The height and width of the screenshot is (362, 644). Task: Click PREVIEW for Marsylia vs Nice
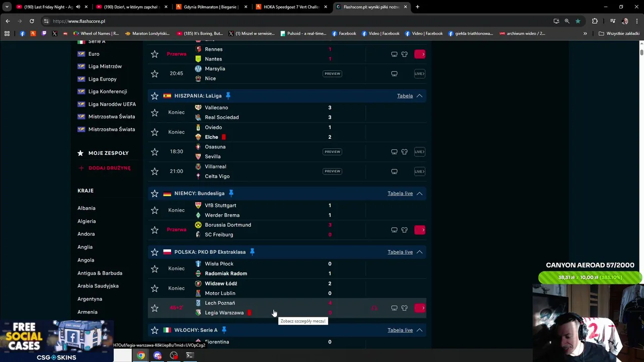[332, 73]
